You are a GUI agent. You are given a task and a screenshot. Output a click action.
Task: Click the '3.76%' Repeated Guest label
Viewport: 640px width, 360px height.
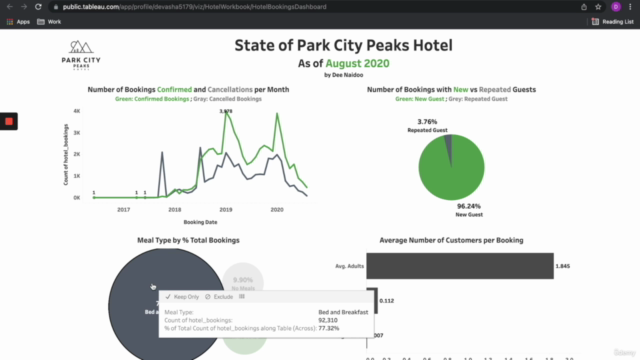(427, 122)
